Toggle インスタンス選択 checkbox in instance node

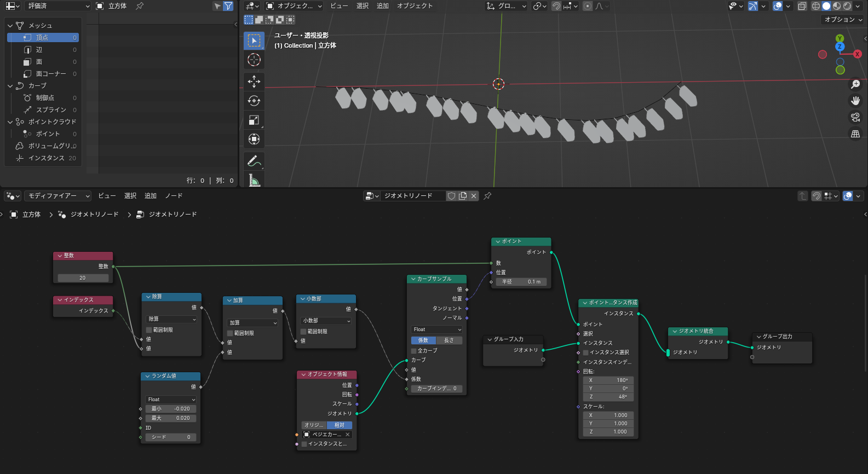[x=586, y=352]
